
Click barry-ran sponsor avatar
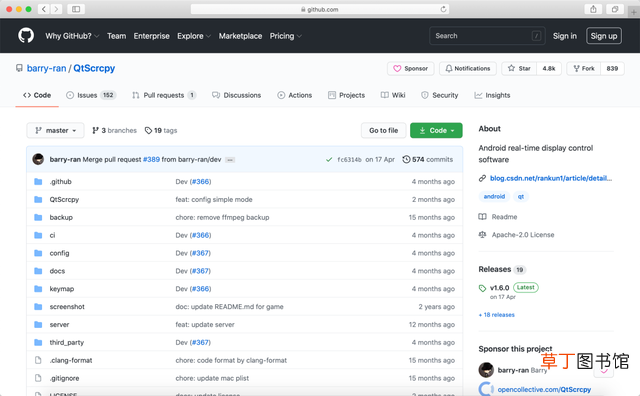[486, 370]
